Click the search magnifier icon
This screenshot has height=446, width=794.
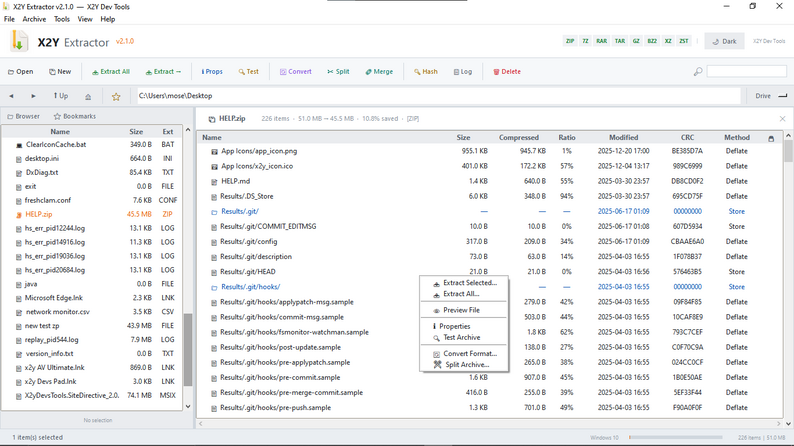(698, 71)
